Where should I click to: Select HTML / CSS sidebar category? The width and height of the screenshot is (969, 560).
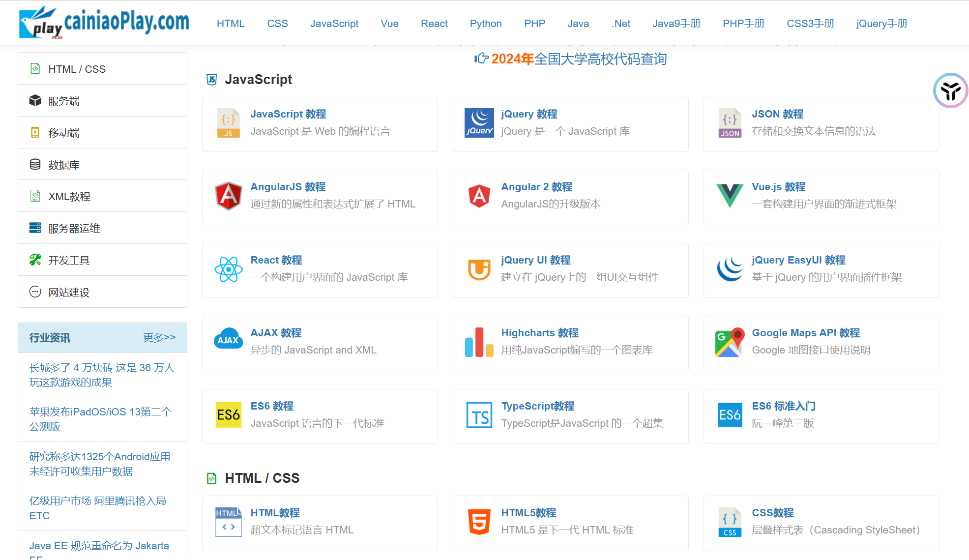pos(102,69)
